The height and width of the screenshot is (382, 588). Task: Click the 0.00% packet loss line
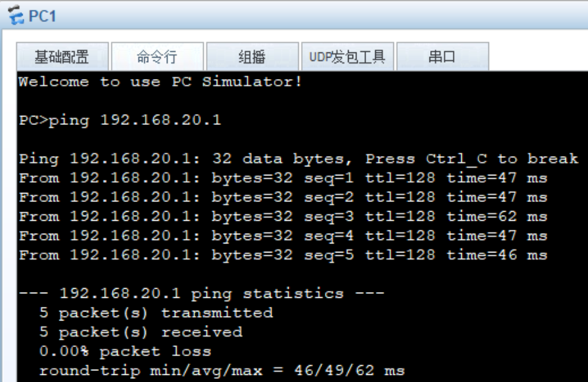(125, 352)
